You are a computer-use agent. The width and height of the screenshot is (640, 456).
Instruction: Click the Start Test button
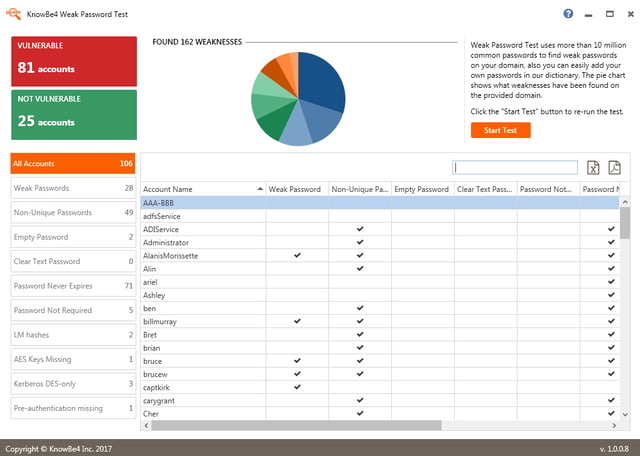(x=500, y=130)
